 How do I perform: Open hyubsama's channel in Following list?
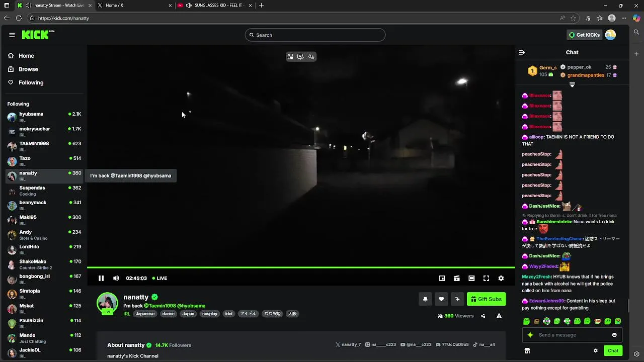44,117
